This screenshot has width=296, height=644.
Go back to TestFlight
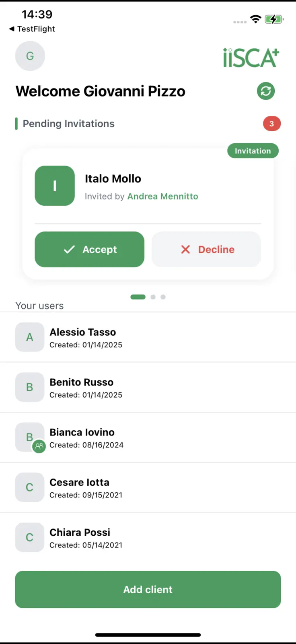coord(32,29)
